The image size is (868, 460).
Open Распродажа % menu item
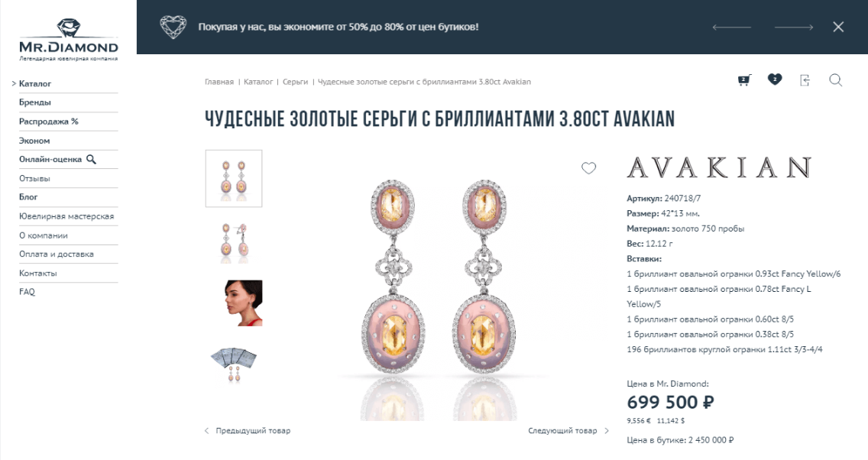[49, 121]
